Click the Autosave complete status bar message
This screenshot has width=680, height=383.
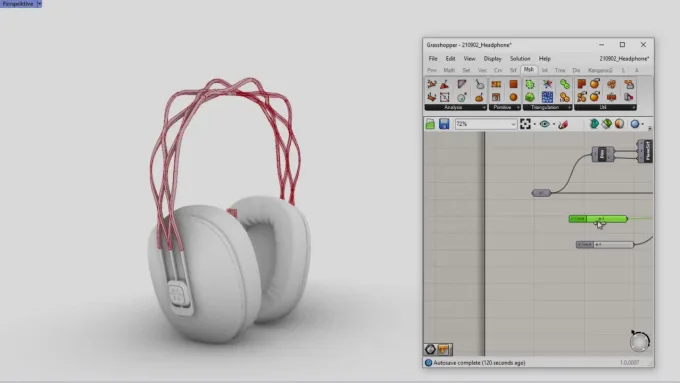479,363
